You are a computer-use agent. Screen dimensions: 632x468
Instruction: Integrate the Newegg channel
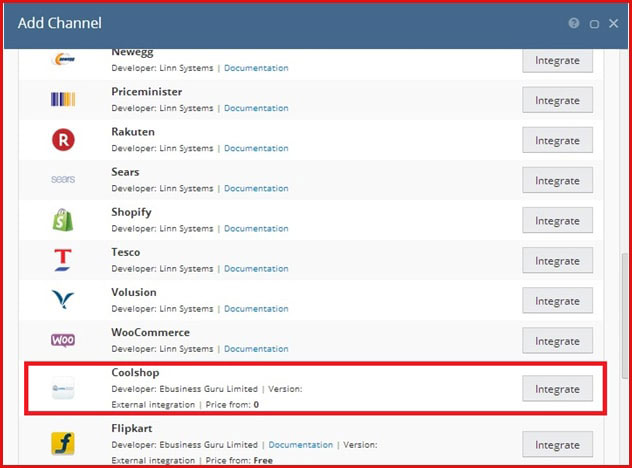click(x=557, y=60)
